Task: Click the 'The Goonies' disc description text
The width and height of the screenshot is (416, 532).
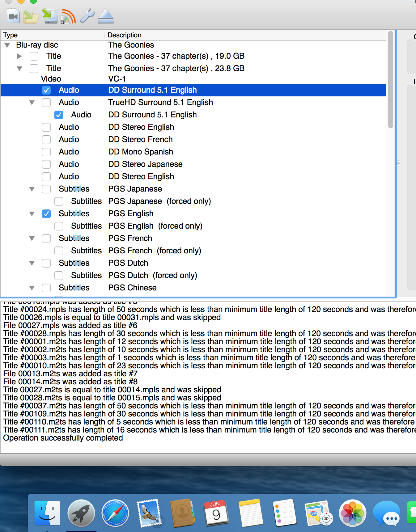Action: point(131,45)
